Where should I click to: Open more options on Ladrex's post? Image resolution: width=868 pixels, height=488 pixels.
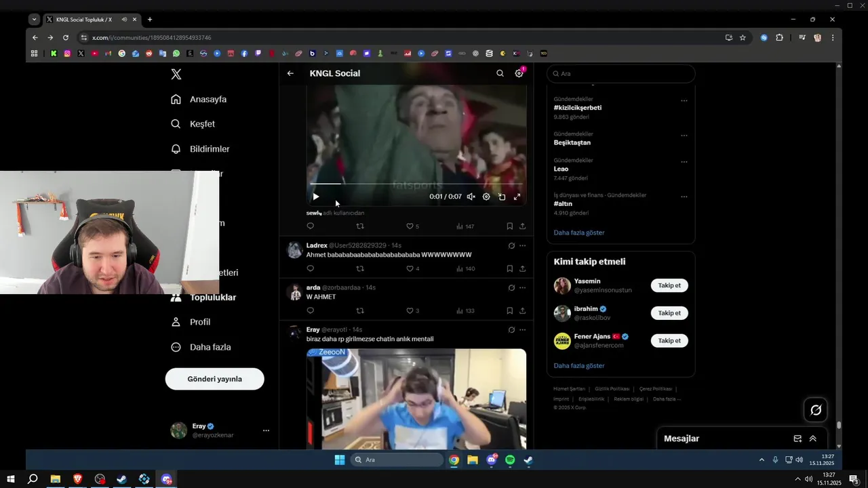(x=522, y=245)
